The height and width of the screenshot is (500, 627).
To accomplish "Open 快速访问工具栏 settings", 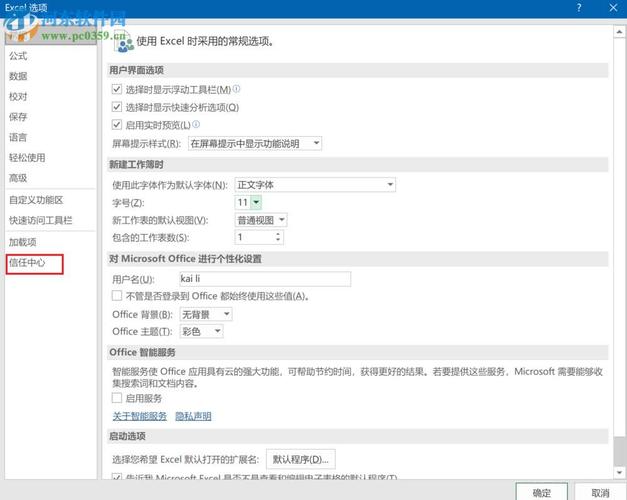I will 40,220.
